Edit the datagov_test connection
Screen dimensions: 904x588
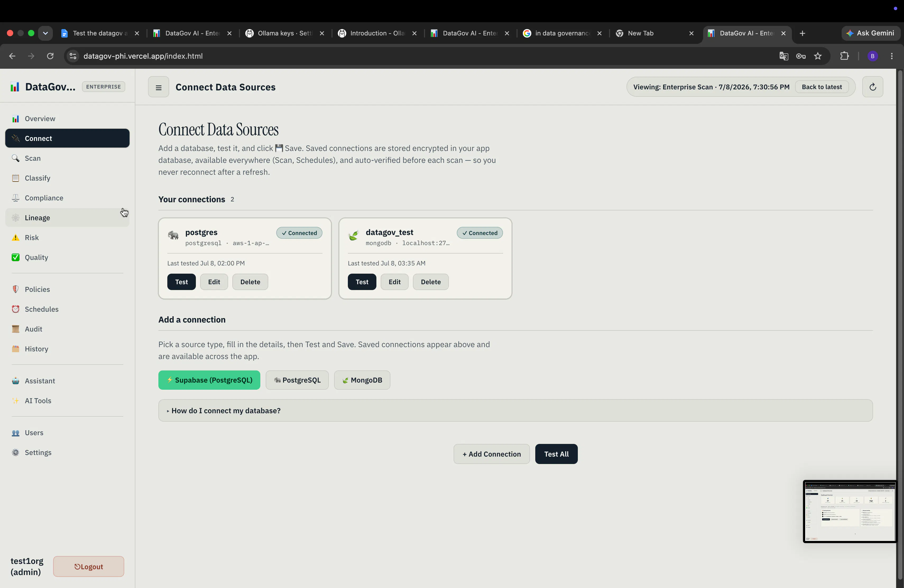394,282
